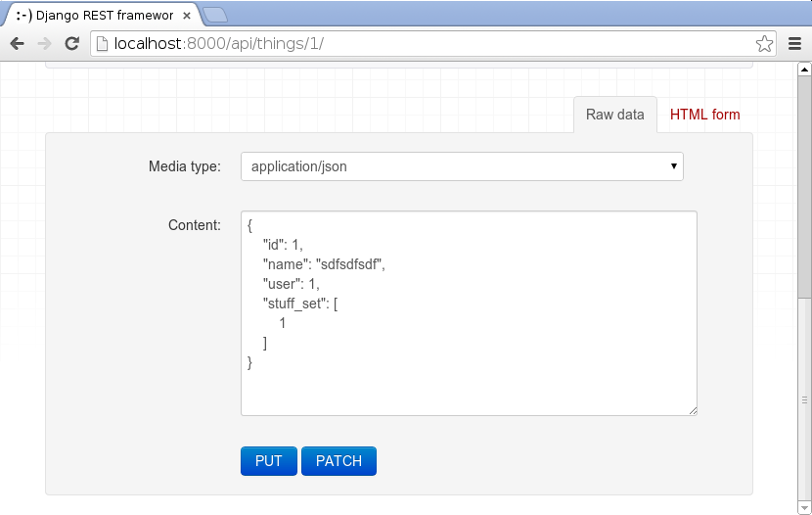Click the page icon in the address bar
Screen dimensions: 812x515
(102, 43)
